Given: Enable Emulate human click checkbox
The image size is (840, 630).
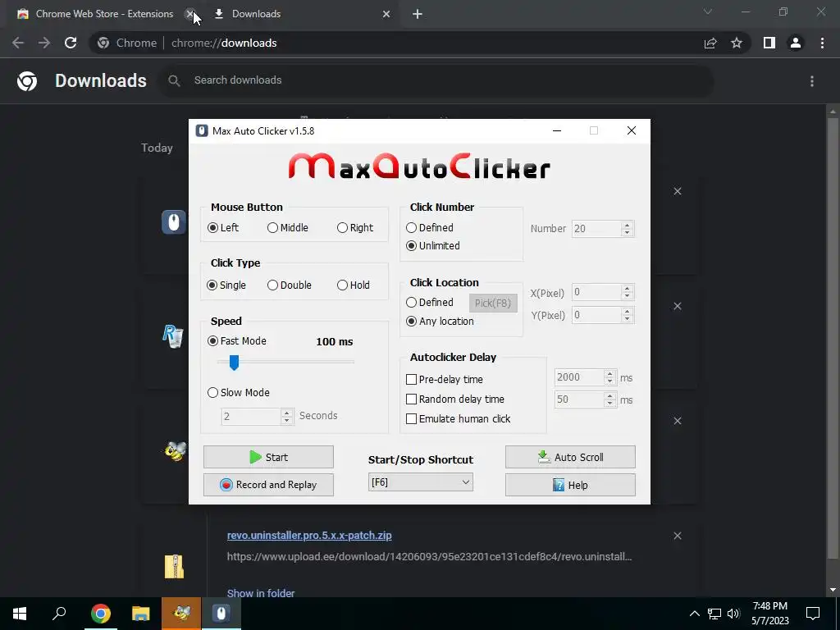Looking at the screenshot, I should click(412, 419).
